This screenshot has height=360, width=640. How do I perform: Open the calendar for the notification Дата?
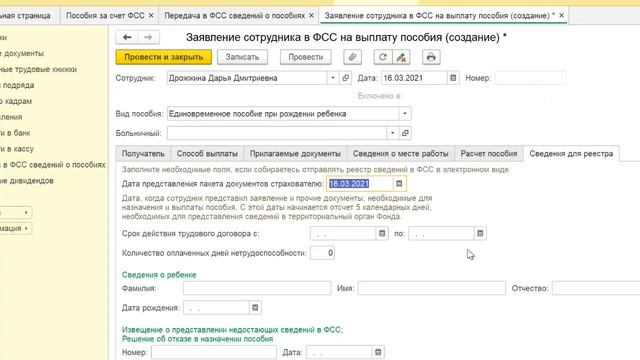378,352
